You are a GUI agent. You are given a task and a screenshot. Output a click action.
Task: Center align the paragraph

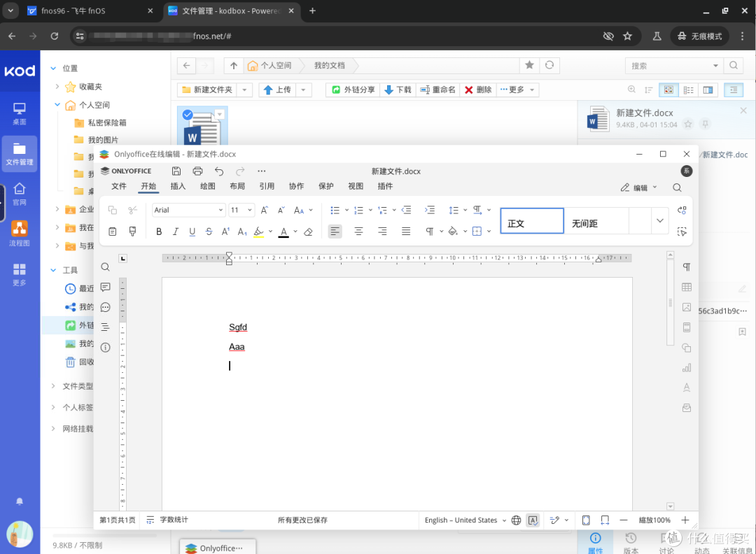(358, 232)
